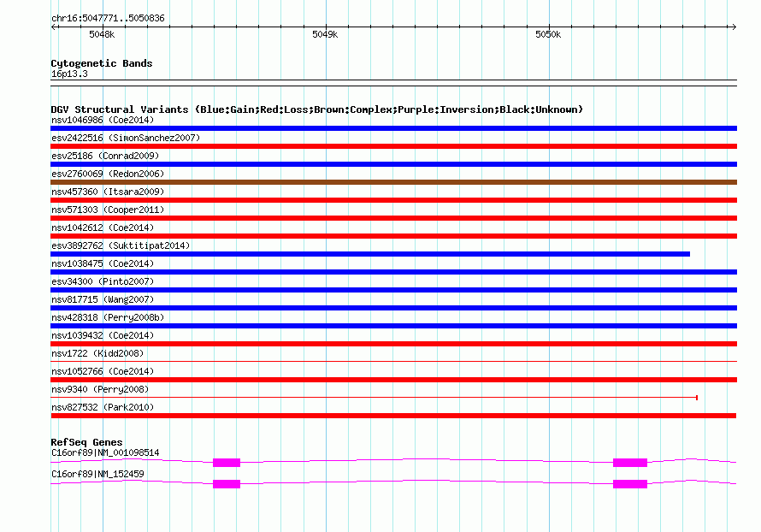Select the thin red nsv1722 (Kidd2008) line
Viewport: 761px width, 532px height.
(393, 361)
